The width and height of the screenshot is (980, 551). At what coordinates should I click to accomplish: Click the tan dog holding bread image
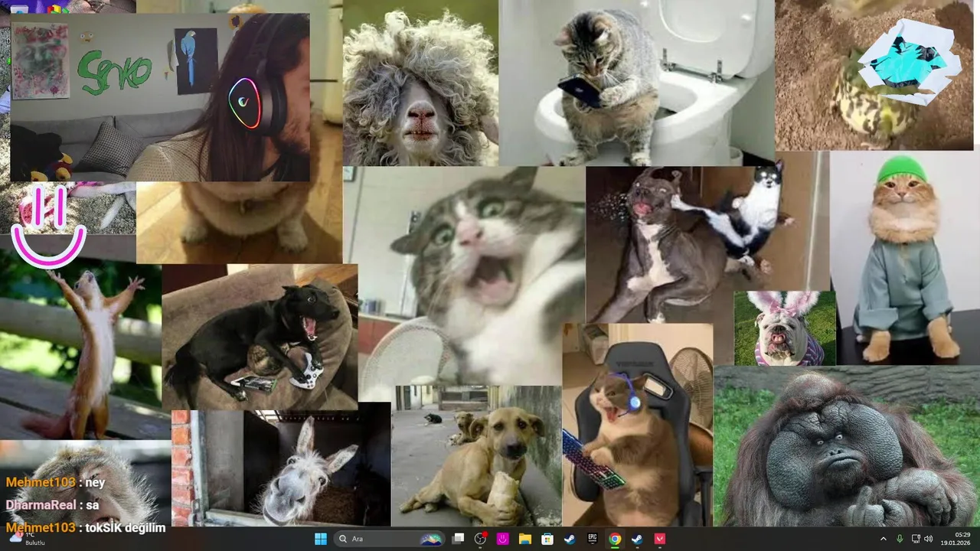476,456
